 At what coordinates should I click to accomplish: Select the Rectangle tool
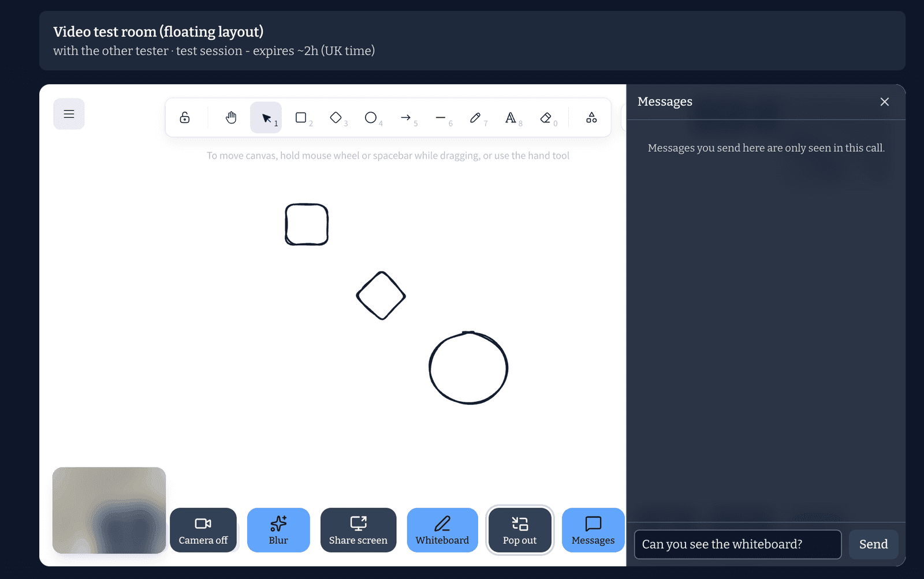pyautogui.click(x=301, y=118)
